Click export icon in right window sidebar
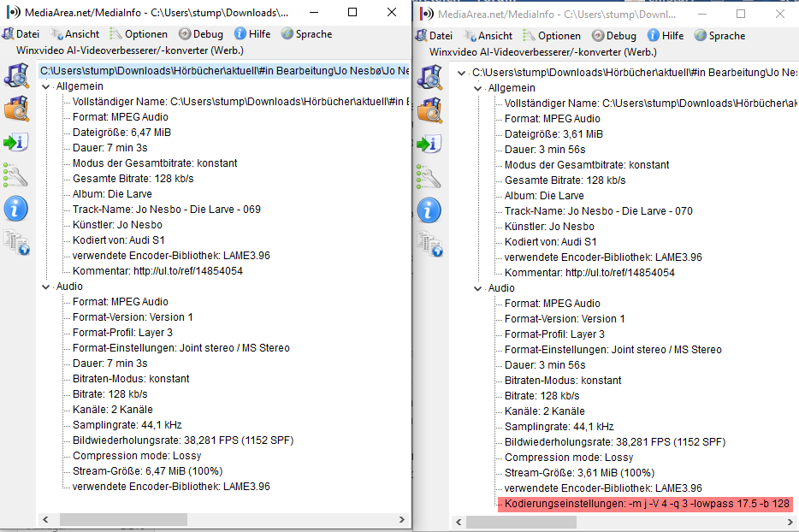This screenshot has width=799, height=532. [x=430, y=144]
